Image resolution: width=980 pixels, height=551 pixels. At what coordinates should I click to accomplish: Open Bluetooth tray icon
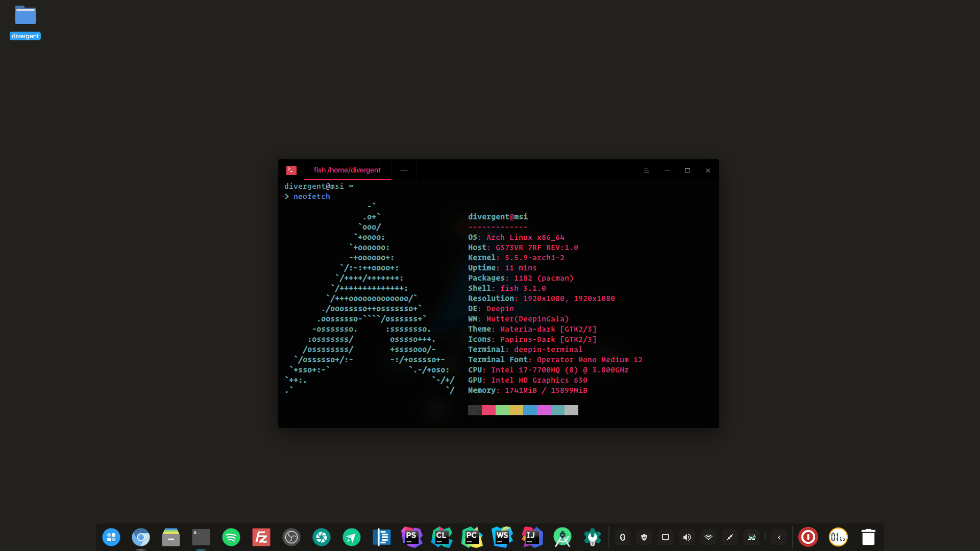coord(623,537)
